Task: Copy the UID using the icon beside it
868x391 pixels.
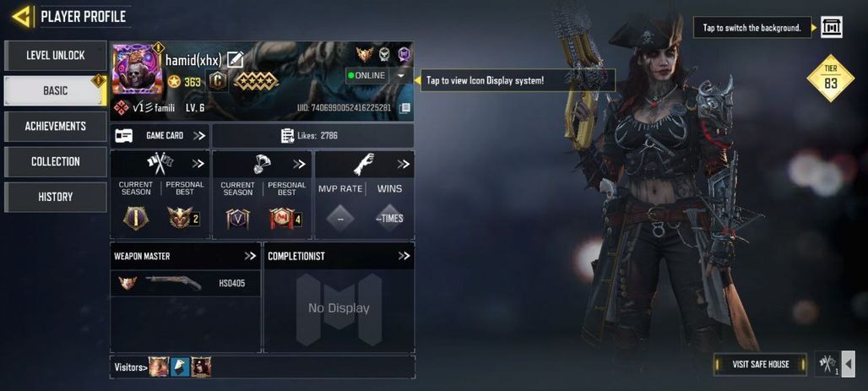Action: [404, 108]
